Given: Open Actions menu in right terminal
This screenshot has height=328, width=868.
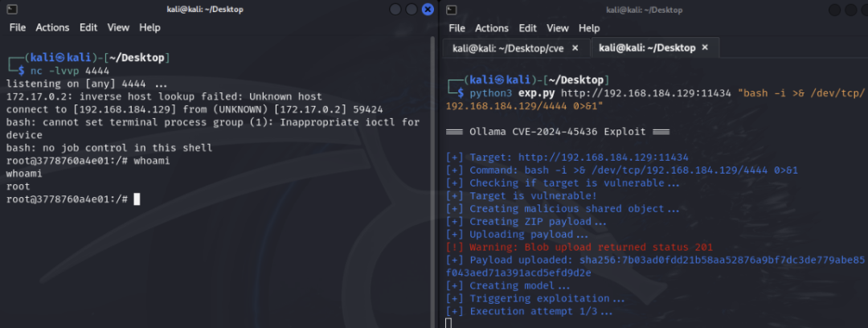Looking at the screenshot, I should point(492,27).
